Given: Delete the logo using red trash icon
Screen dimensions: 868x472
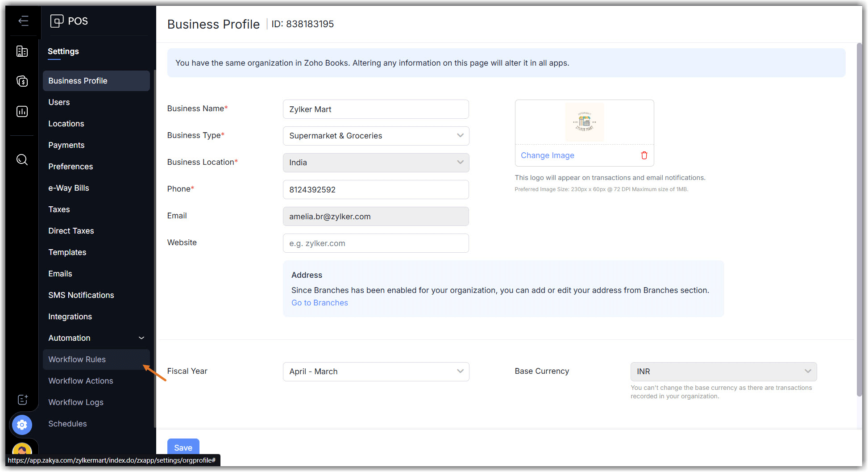Looking at the screenshot, I should [x=644, y=155].
